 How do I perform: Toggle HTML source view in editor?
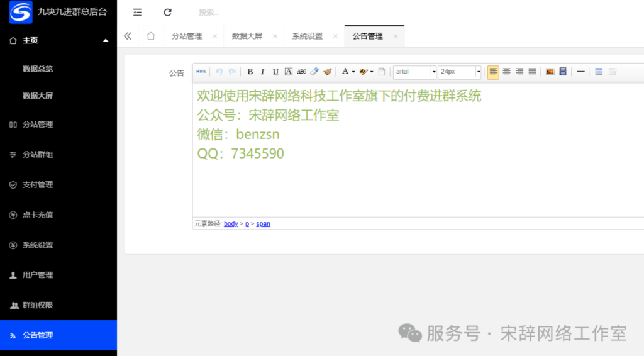click(x=201, y=72)
